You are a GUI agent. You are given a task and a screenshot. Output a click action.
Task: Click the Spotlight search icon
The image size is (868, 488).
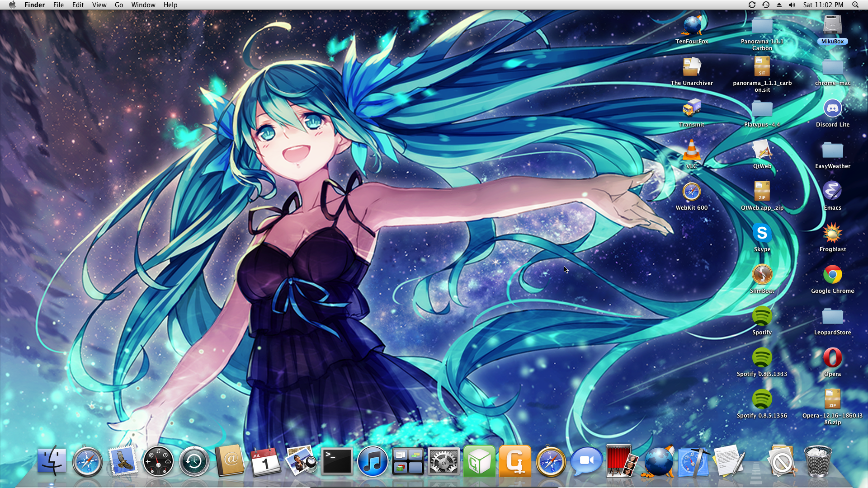point(855,5)
